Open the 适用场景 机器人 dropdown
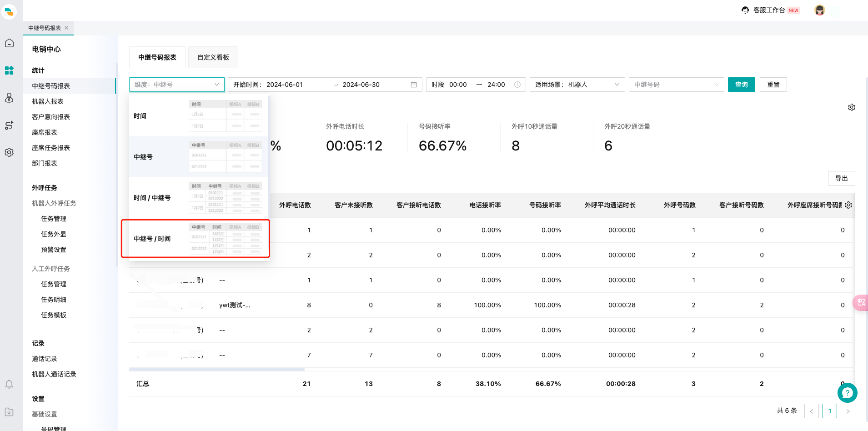The width and height of the screenshot is (868, 431). tap(577, 85)
